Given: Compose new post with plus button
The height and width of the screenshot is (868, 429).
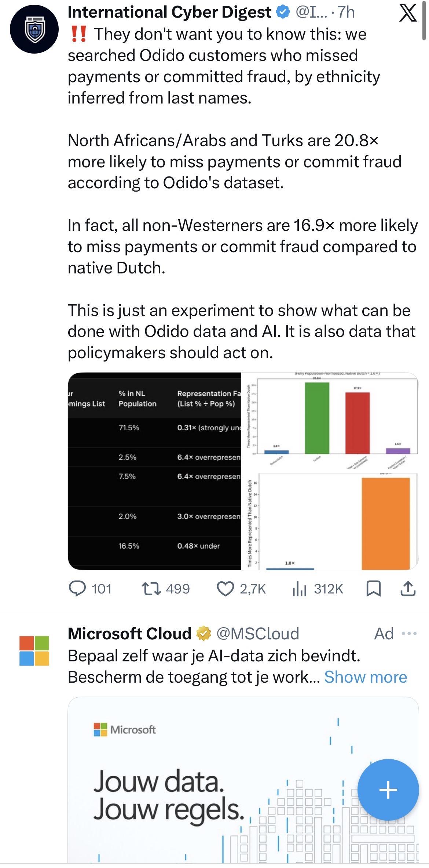Looking at the screenshot, I should 388,789.
